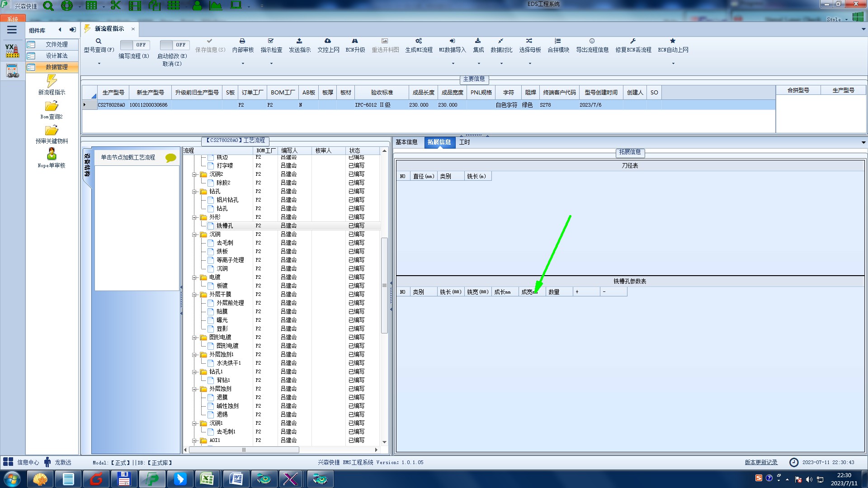Open the Bom查询2 folder icon
The width and height of the screenshot is (868, 488).
(x=52, y=106)
